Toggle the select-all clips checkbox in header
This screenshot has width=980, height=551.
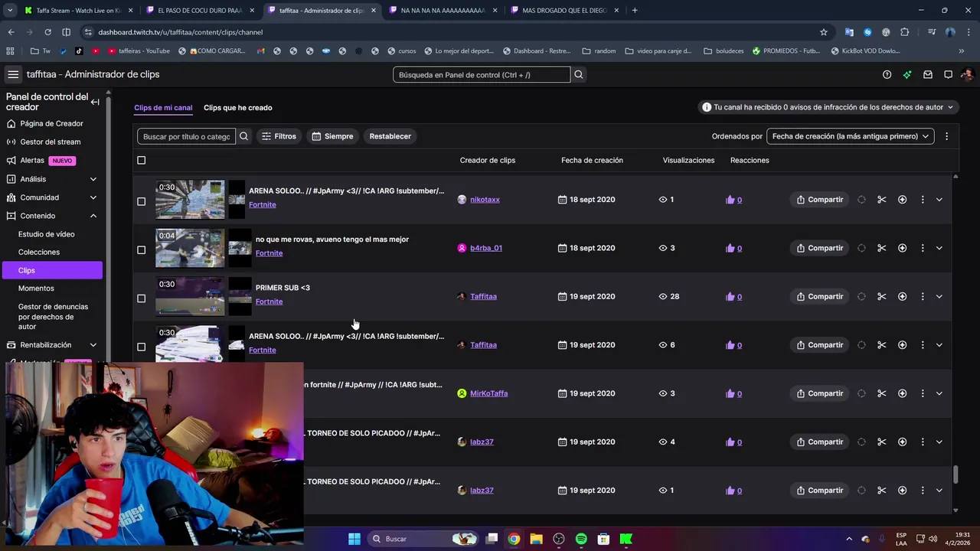[141, 160]
